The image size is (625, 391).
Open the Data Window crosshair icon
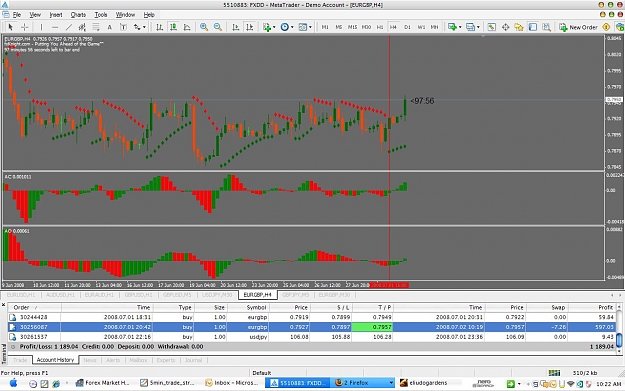click(505, 27)
